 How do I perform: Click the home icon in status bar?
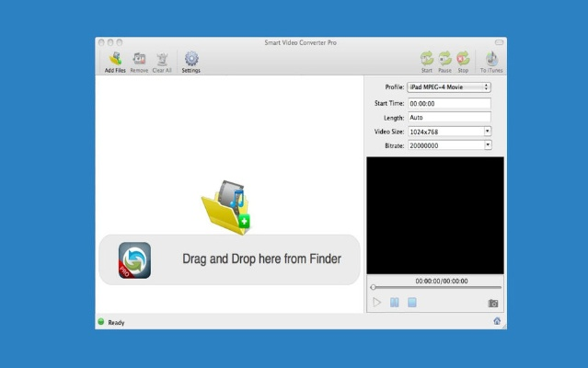497,322
